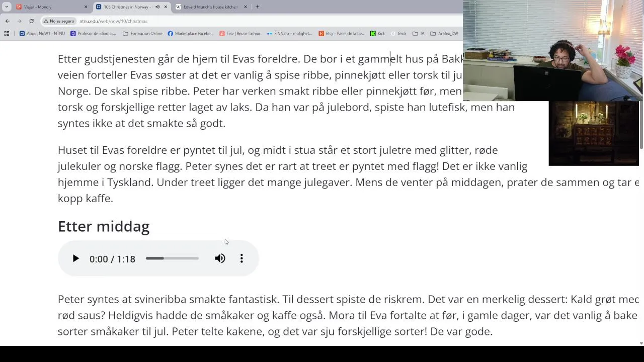Click the webcam video overlay
This screenshot has height=362, width=644.
pos(553,50)
